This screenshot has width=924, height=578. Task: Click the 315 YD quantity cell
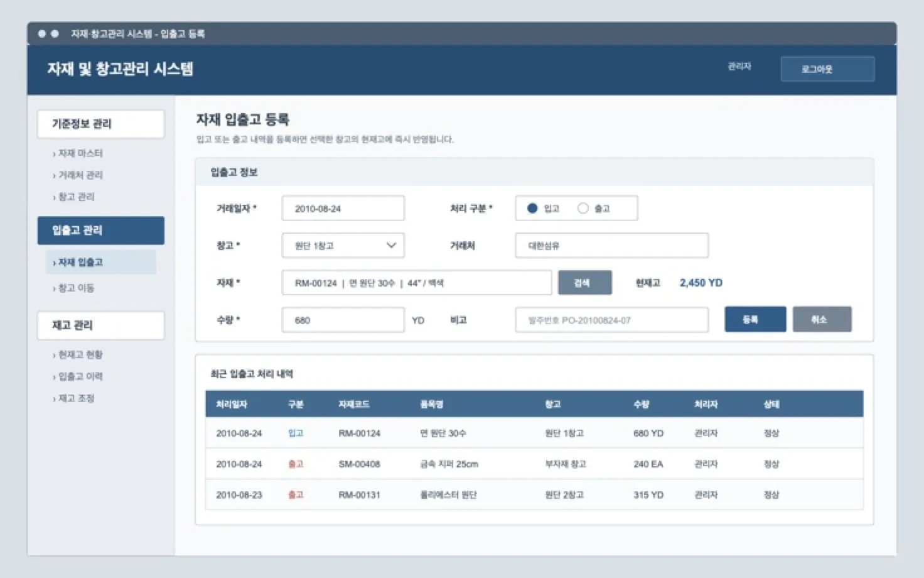tap(648, 495)
